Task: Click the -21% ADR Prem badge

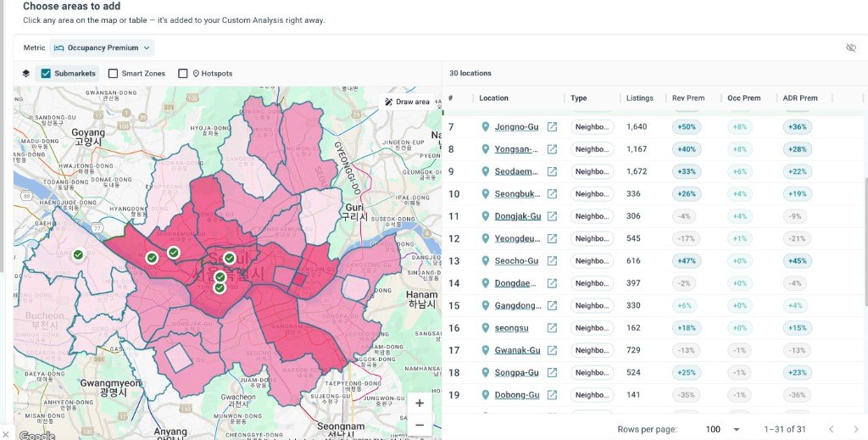Action: (797, 238)
